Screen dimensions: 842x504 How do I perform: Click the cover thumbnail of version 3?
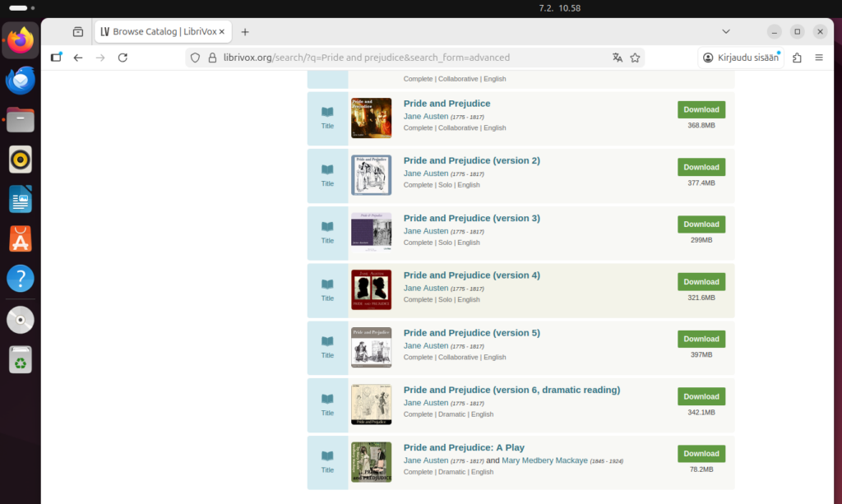[371, 232]
